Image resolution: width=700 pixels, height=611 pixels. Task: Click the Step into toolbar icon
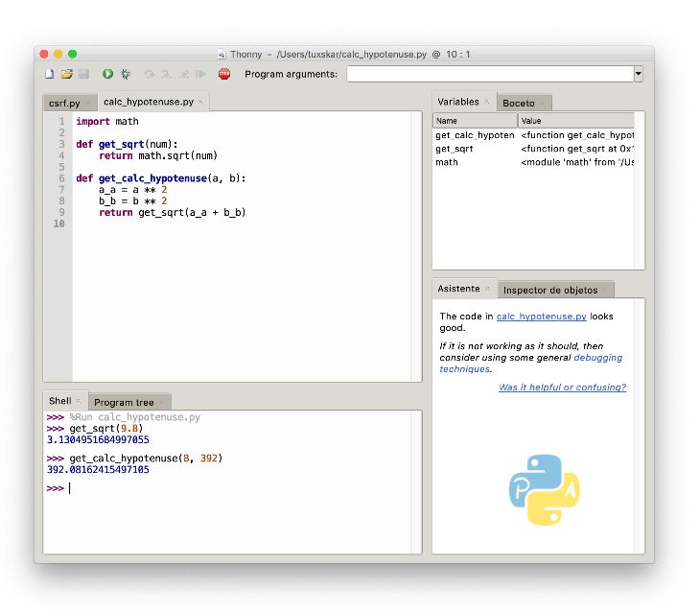tap(166, 74)
